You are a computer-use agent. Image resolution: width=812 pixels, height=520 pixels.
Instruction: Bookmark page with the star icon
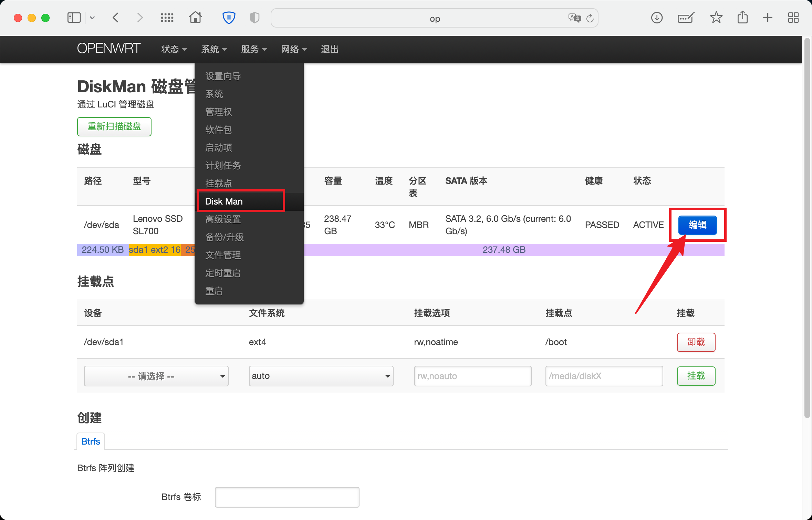click(x=716, y=17)
